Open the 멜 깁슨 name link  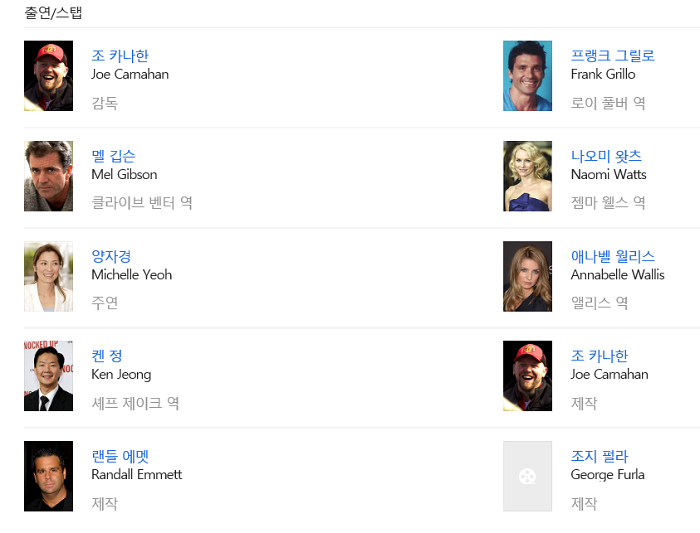pyautogui.click(x=113, y=156)
